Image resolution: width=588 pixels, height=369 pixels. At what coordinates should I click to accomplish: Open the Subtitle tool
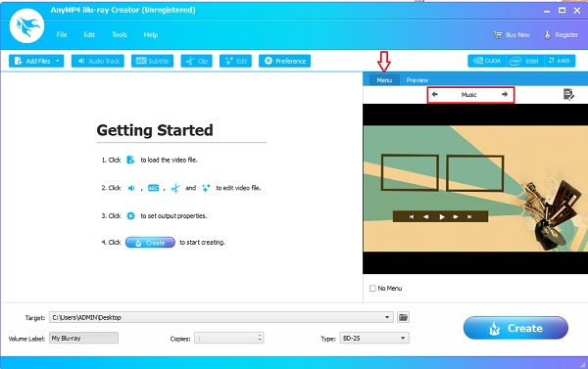[x=152, y=61]
